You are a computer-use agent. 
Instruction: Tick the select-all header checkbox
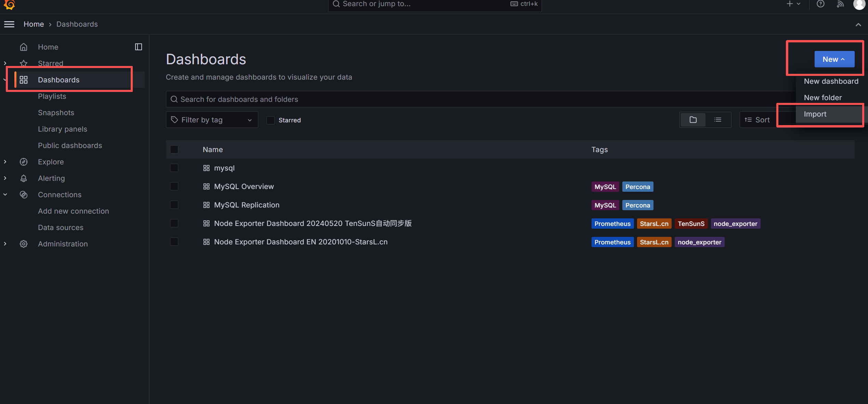coord(174,149)
